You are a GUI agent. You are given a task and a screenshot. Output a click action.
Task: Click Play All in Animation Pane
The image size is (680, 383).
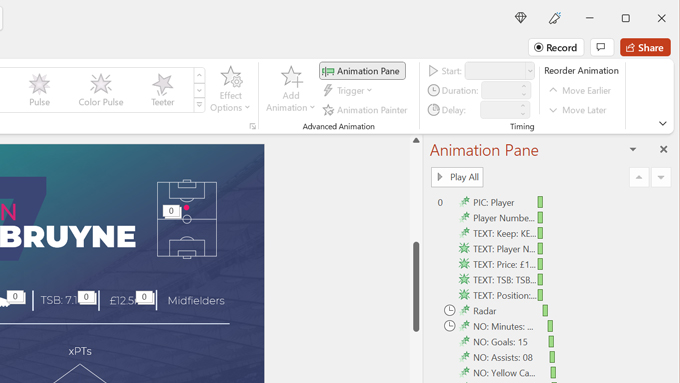(457, 177)
